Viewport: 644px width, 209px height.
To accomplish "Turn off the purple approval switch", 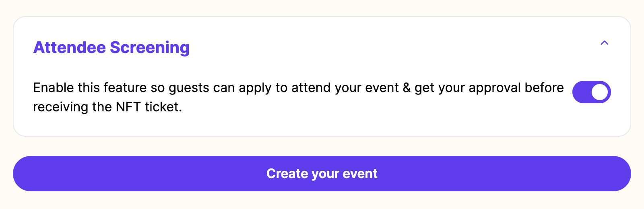I will [591, 92].
